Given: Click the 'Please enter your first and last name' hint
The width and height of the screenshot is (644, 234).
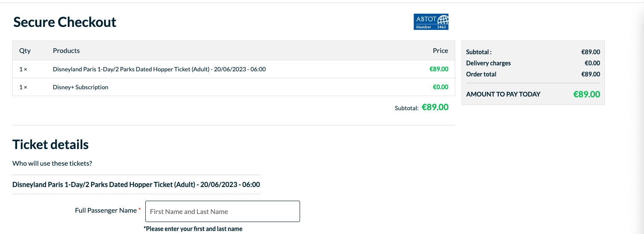Looking at the screenshot, I should 193,229.
